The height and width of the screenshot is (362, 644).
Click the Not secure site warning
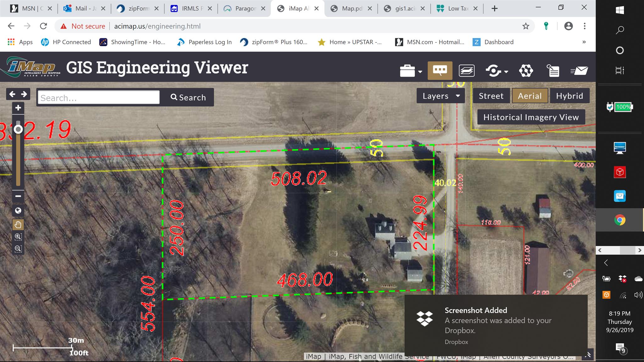tap(83, 26)
